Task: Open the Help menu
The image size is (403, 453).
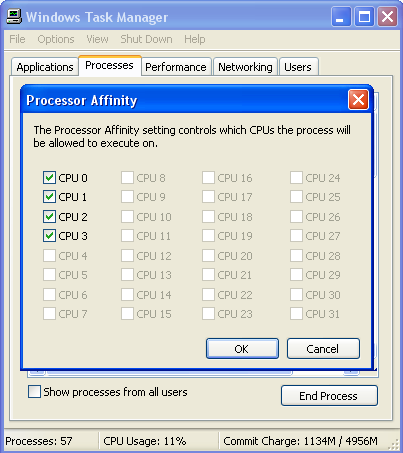Action: pos(195,39)
